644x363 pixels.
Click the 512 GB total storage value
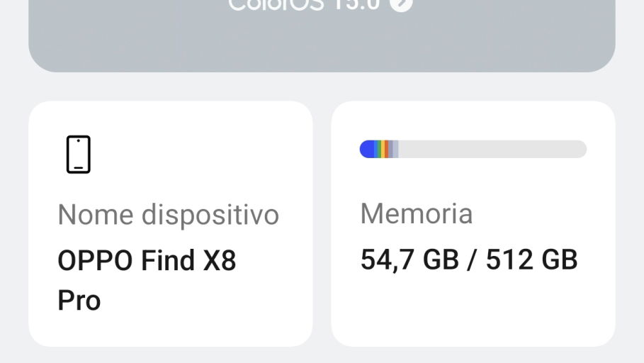[532, 259]
